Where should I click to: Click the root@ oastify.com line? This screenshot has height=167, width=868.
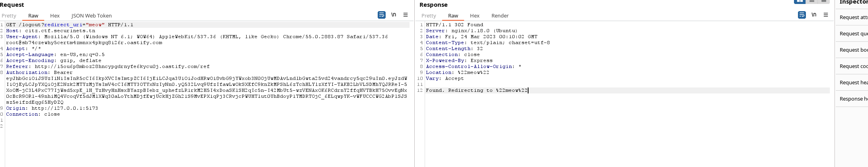pos(84,43)
